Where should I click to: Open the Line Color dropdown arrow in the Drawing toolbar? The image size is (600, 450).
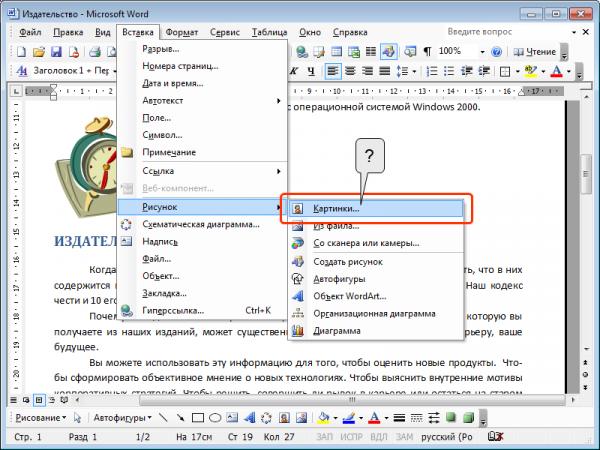click(361, 417)
